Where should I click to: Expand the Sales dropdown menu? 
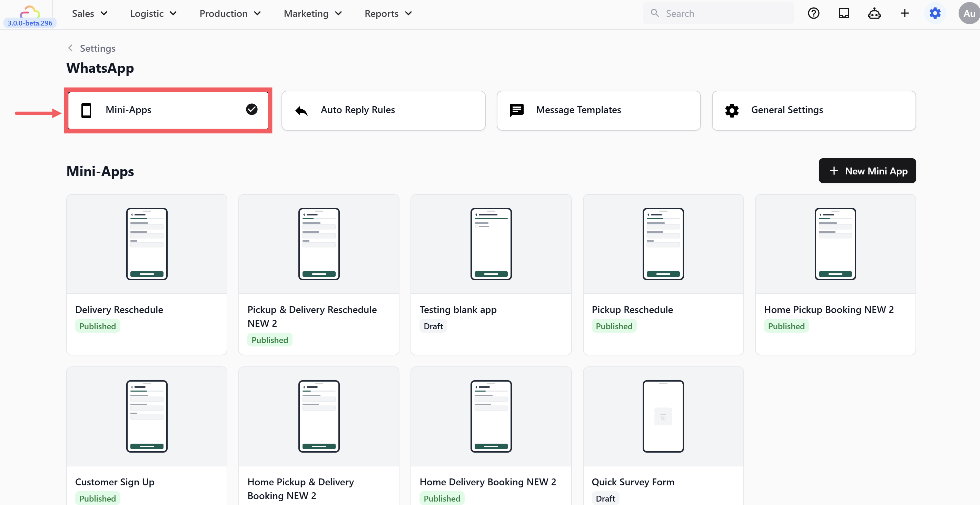pyautogui.click(x=89, y=14)
